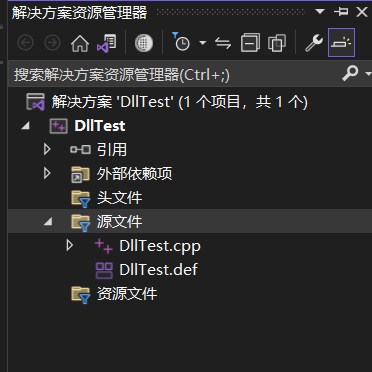Click the Home icon in toolbar

(x=80, y=43)
